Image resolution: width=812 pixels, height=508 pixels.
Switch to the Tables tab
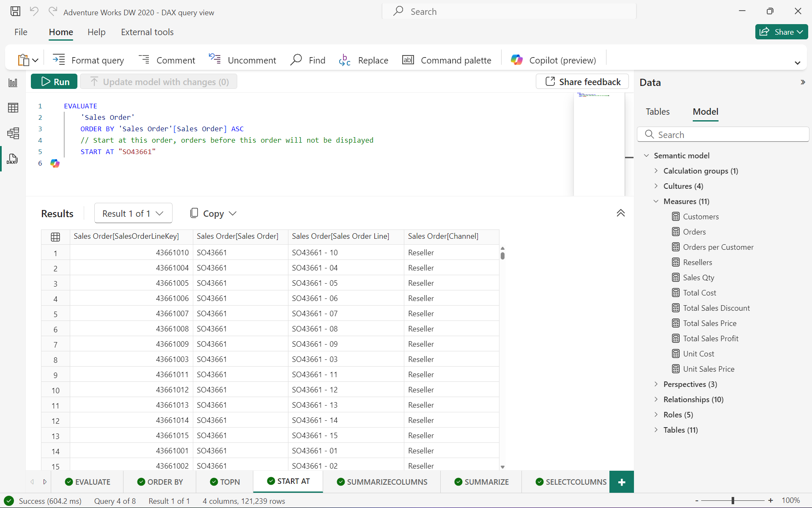point(657,111)
